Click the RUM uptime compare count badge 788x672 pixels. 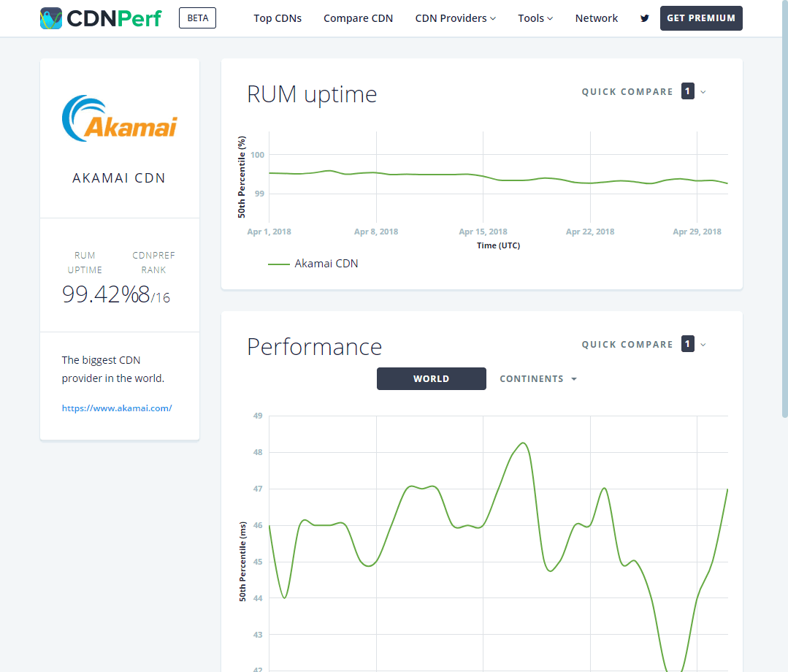point(687,91)
